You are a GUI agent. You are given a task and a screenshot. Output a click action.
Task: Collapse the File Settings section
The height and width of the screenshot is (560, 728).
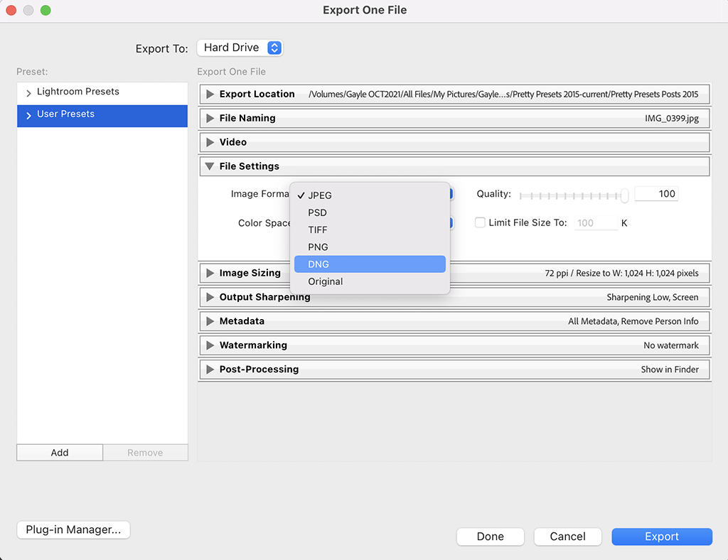[209, 166]
